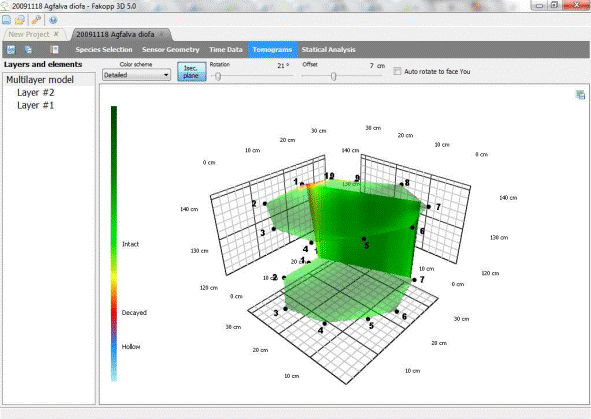This screenshot has width=591, height=419.
Task: Open settings via the wrench icon
Action: pyautogui.click(x=36, y=20)
